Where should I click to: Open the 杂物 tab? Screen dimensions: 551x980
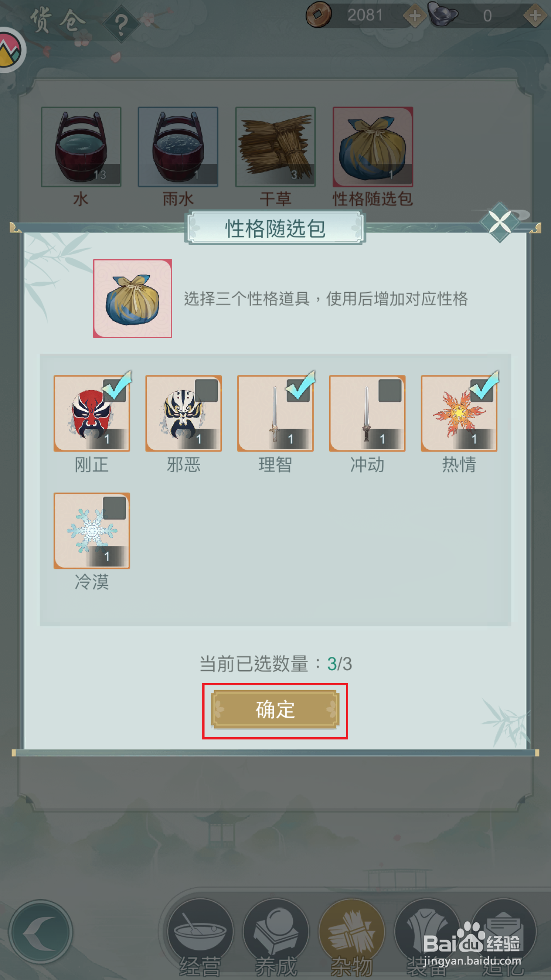tap(352, 937)
